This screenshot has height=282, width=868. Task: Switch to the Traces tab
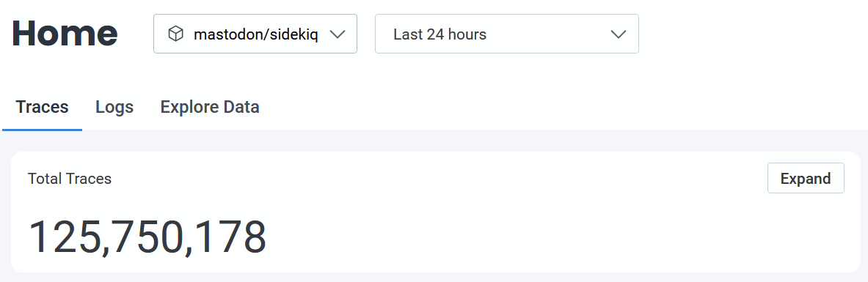pos(42,107)
